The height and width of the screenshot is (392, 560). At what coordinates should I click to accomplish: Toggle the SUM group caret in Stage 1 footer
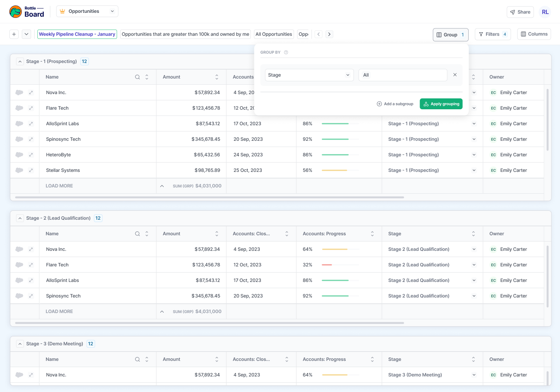pos(162,186)
